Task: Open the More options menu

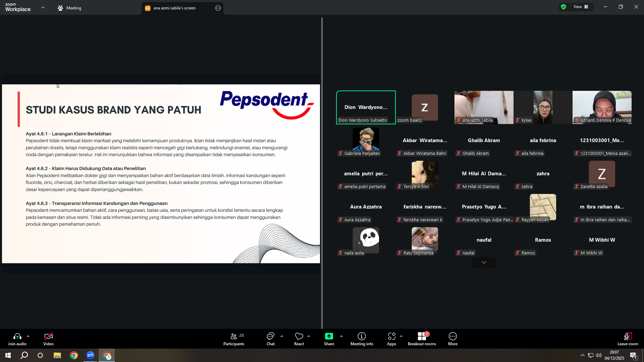Action: click(453, 339)
